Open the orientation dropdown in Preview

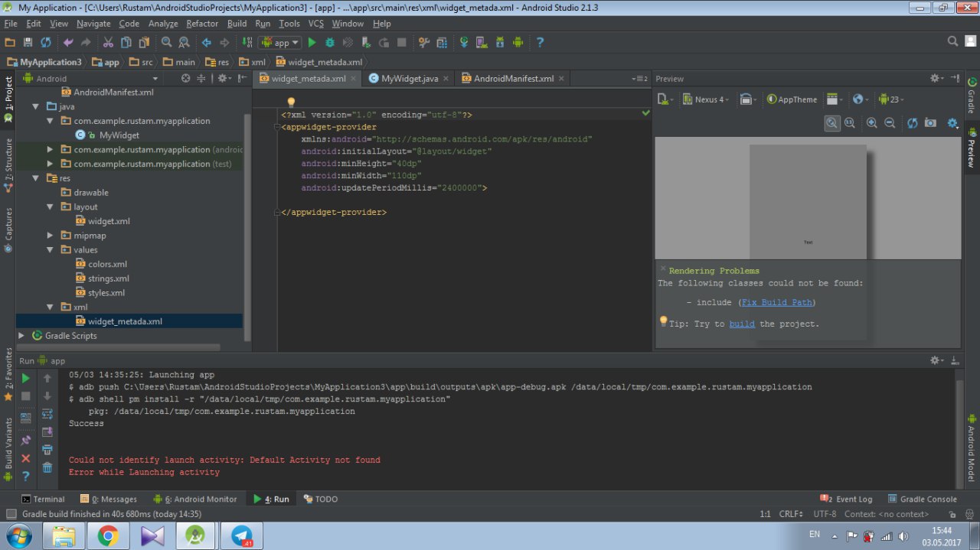[748, 99]
